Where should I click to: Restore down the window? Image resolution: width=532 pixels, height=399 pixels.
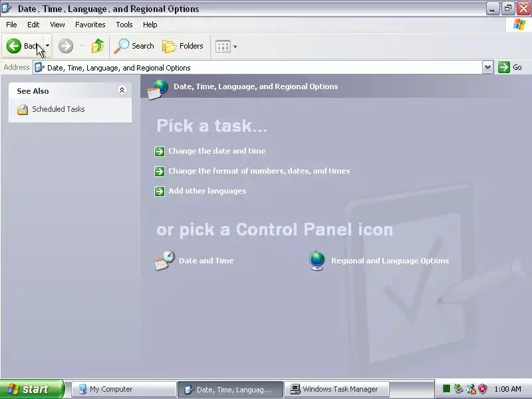point(508,9)
